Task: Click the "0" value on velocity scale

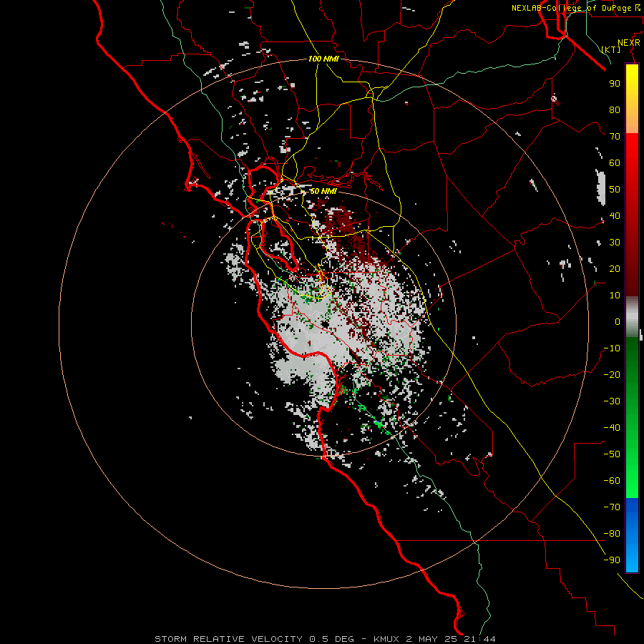Action: (x=618, y=322)
